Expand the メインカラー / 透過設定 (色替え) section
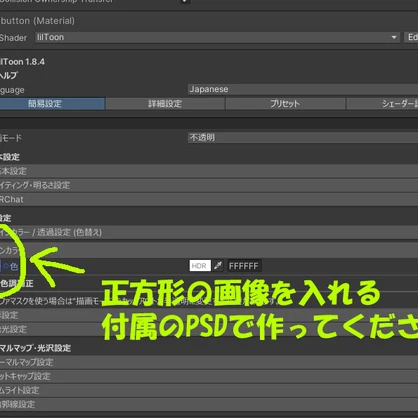This screenshot has height=418, width=418. tap(209, 232)
